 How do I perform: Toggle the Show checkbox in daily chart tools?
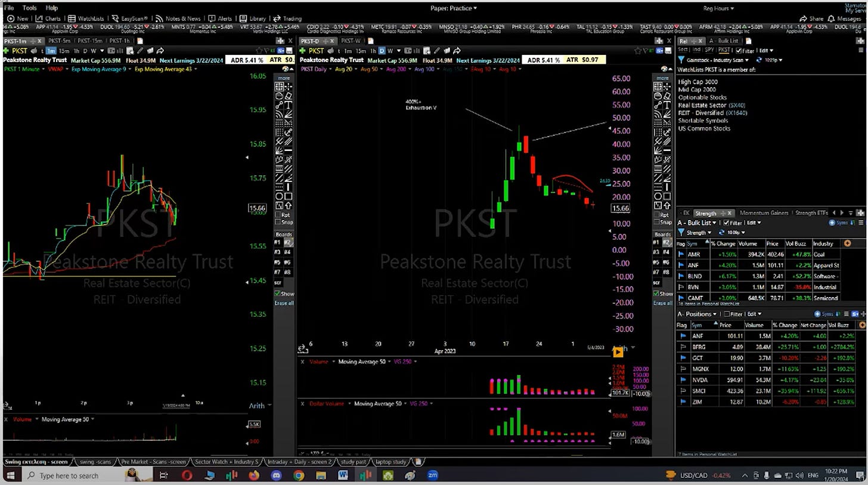658,294
